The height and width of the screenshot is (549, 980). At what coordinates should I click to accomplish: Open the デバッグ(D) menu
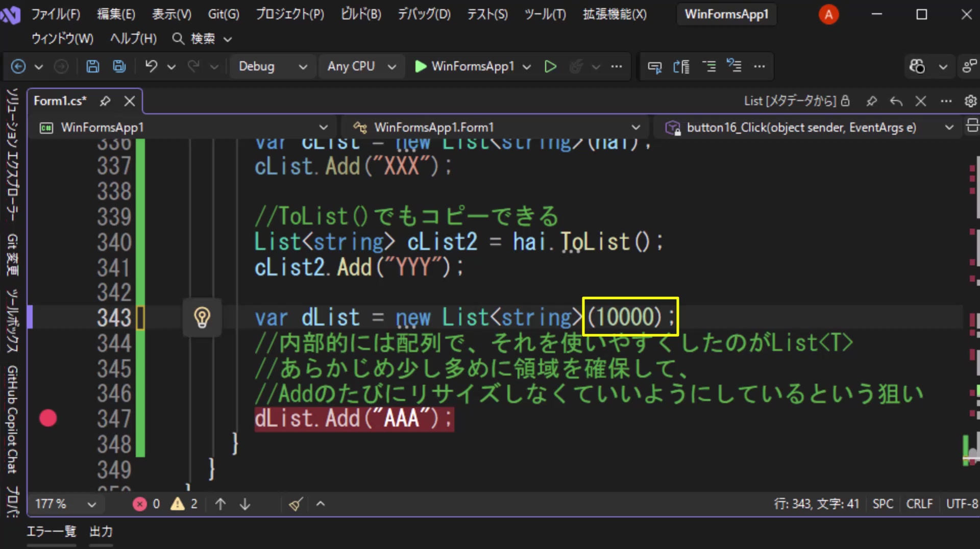(424, 14)
